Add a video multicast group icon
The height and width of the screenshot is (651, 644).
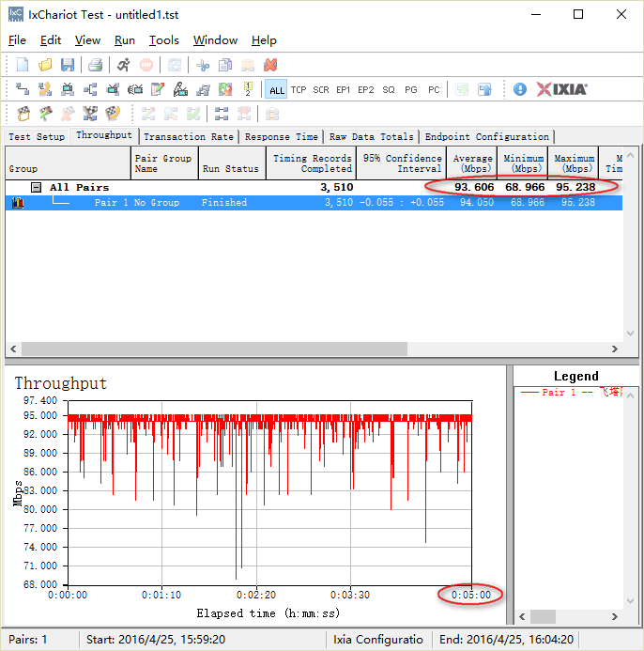(113, 89)
